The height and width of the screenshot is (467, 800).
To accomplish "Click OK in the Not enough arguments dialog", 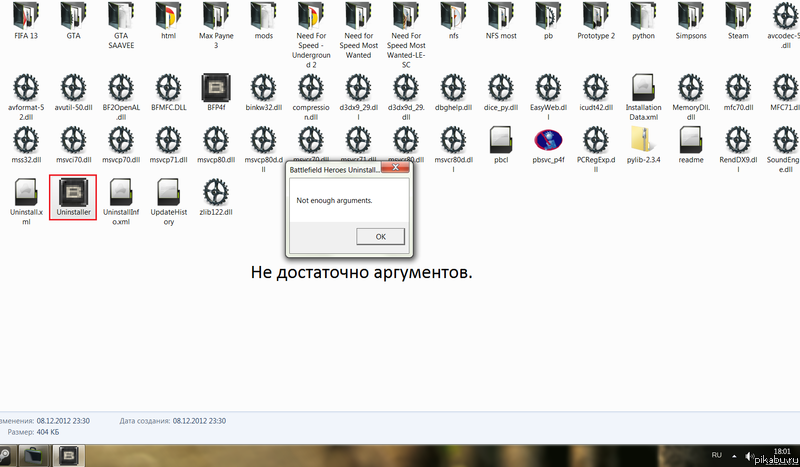I will click(x=381, y=236).
